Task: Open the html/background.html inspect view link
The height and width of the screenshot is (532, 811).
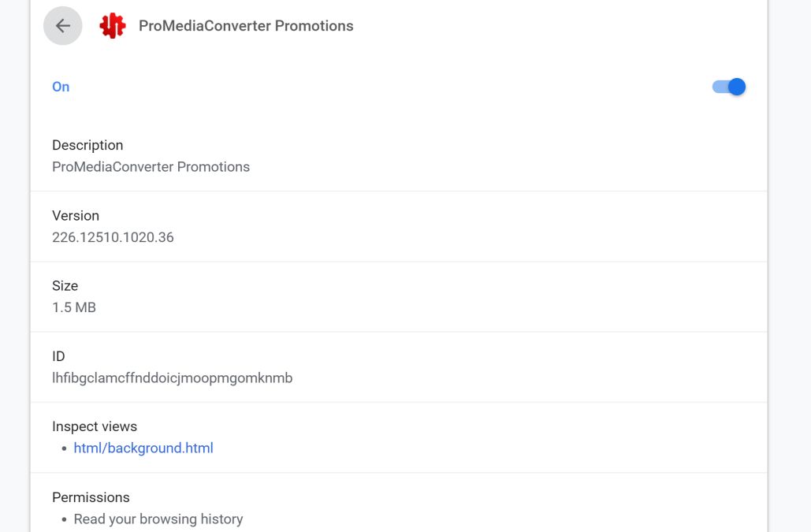Action: (x=143, y=448)
